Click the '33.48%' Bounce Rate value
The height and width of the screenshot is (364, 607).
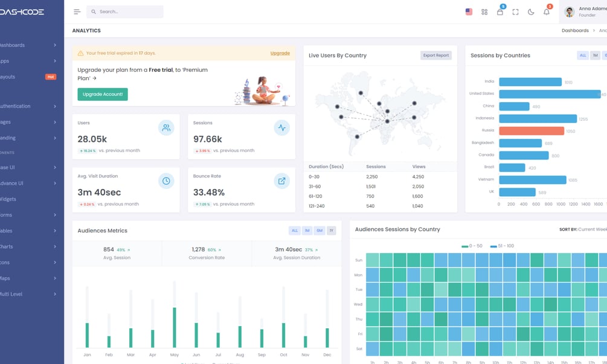209,193
